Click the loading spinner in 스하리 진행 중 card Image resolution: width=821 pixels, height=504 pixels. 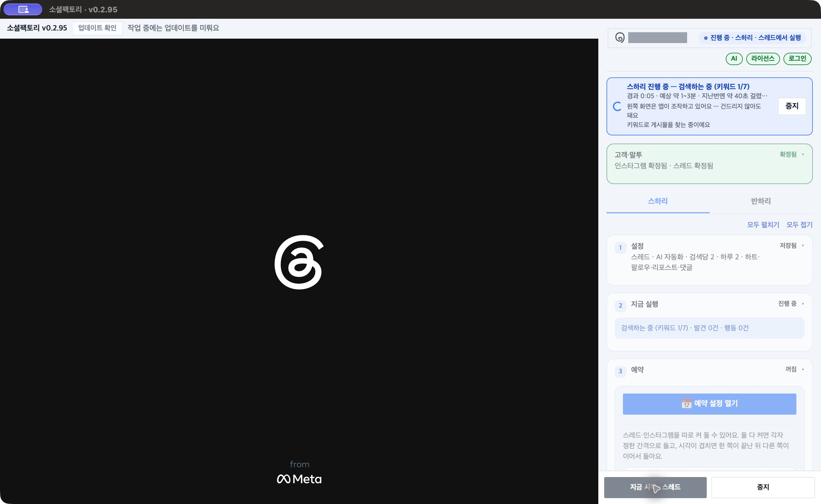click(617, 106)
